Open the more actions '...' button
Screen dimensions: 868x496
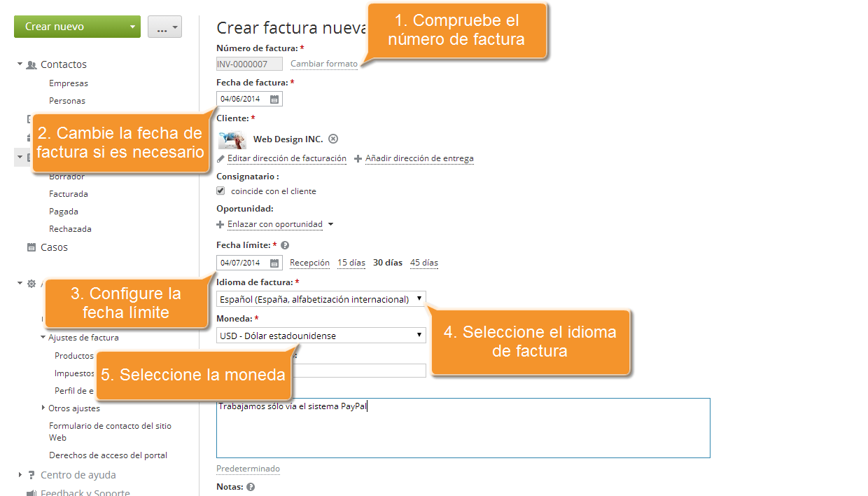[x=165, y=27]
